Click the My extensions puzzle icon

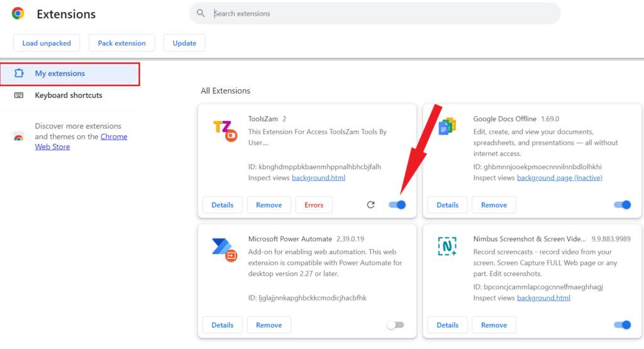coord(19,73)
